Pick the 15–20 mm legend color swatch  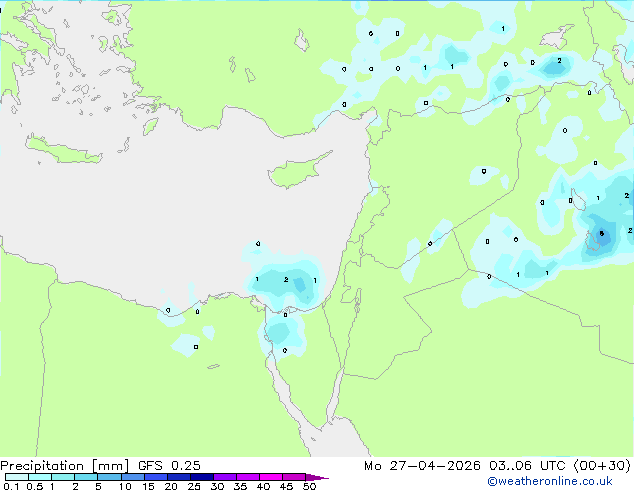[155, 477]
